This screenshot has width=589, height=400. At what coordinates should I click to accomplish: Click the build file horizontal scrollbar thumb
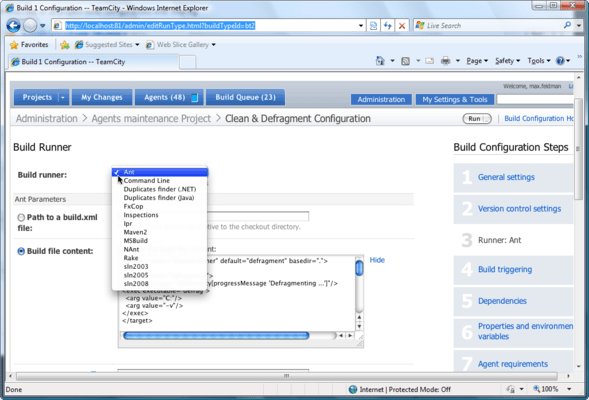pyautogui.click(x=216, y=335)
